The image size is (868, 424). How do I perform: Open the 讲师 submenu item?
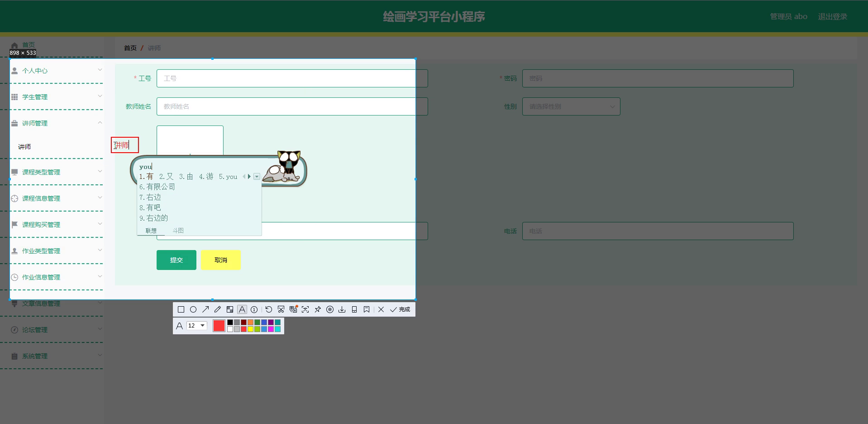tap(24, 147)
